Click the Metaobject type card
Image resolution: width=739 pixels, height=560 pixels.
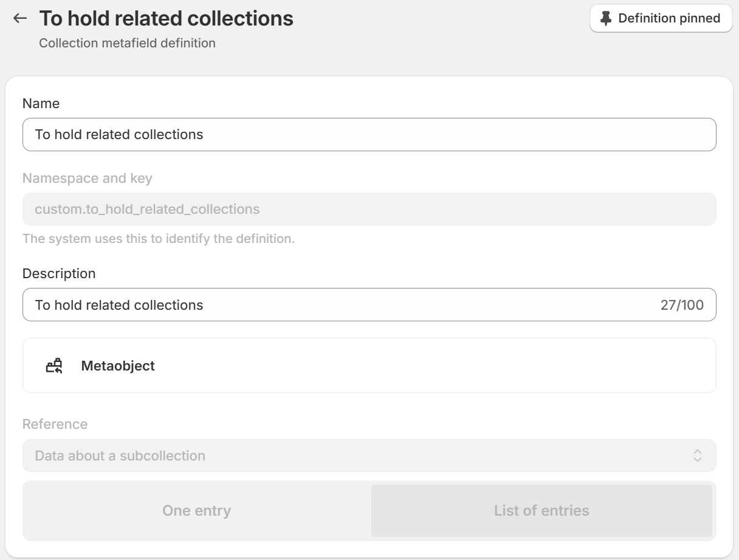click(x=369, y=366)
